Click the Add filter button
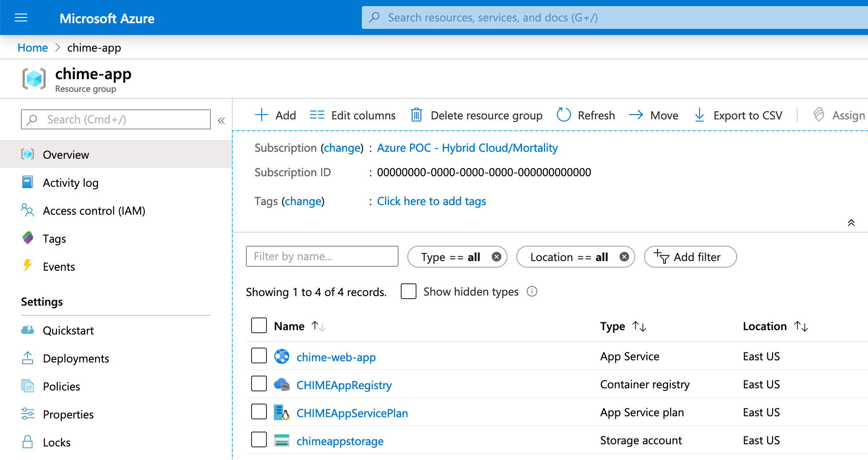 (690, 257)
